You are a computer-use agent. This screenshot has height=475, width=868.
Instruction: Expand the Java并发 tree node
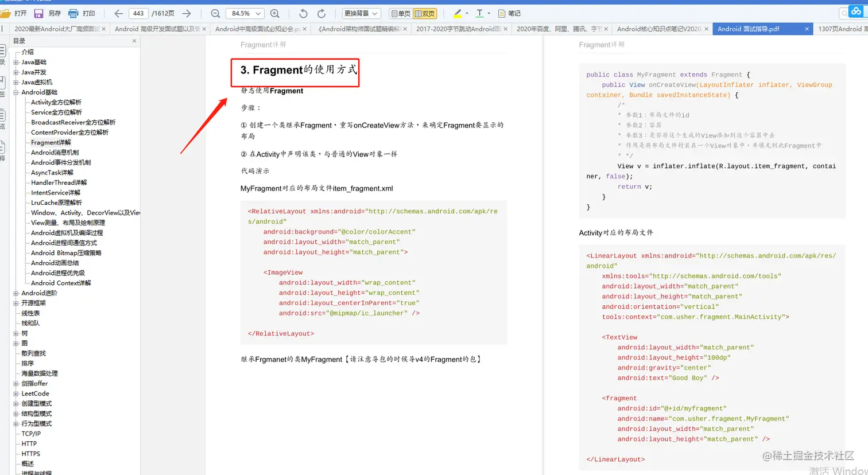tap(16, 72)
